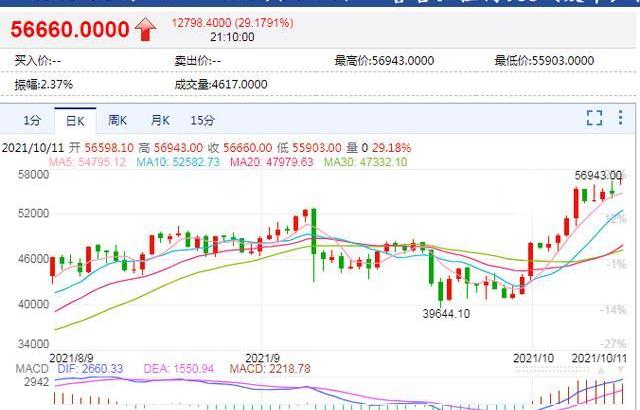
Task: Select the 日K daily candlestick tab
Action: pyautogui.click(x=75, y=121)
